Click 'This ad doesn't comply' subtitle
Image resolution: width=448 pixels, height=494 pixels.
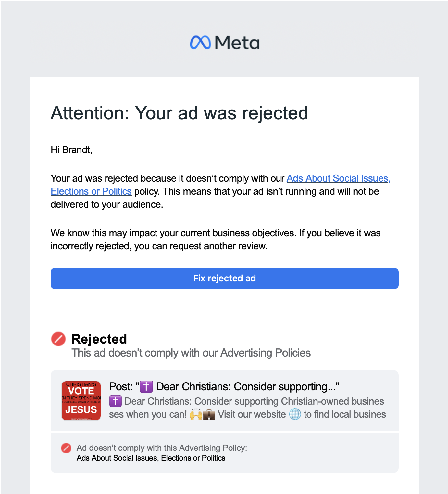[x=191, y=353]
